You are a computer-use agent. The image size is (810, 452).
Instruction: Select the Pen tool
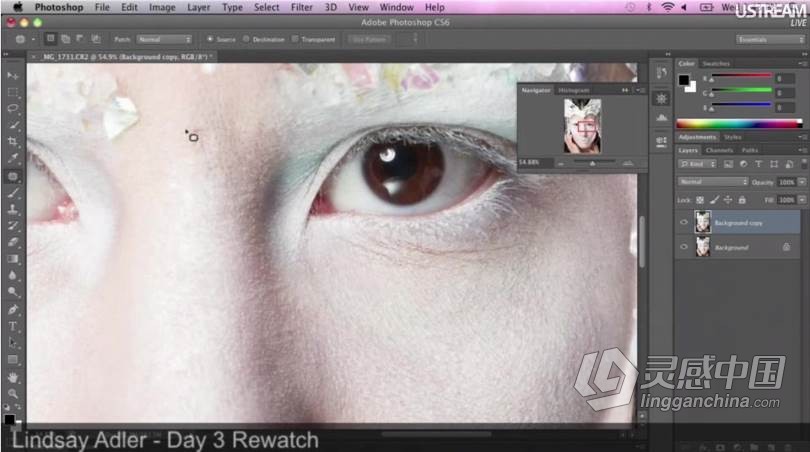(x=12, y=310)
